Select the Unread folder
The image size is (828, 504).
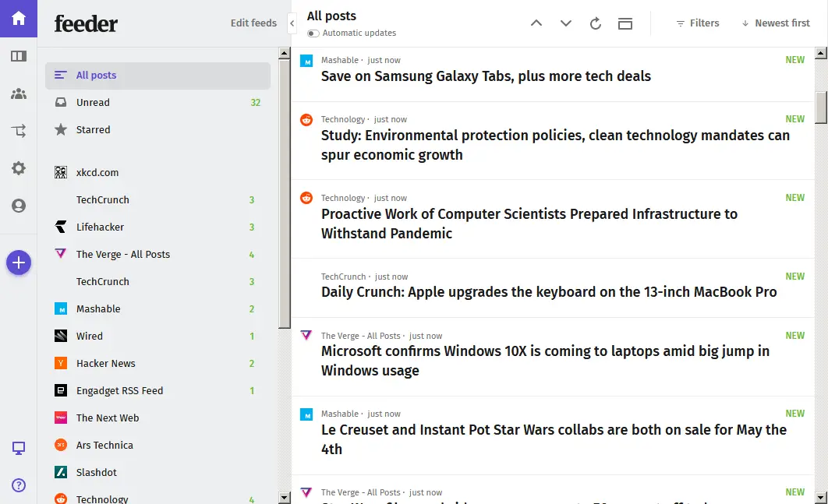[x=158, y=102]
